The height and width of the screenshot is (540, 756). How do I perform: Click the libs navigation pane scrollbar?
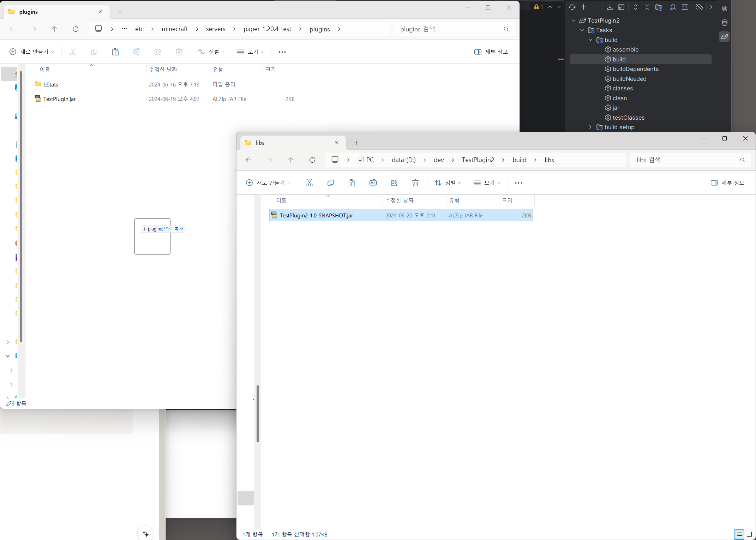click(258, 413)
